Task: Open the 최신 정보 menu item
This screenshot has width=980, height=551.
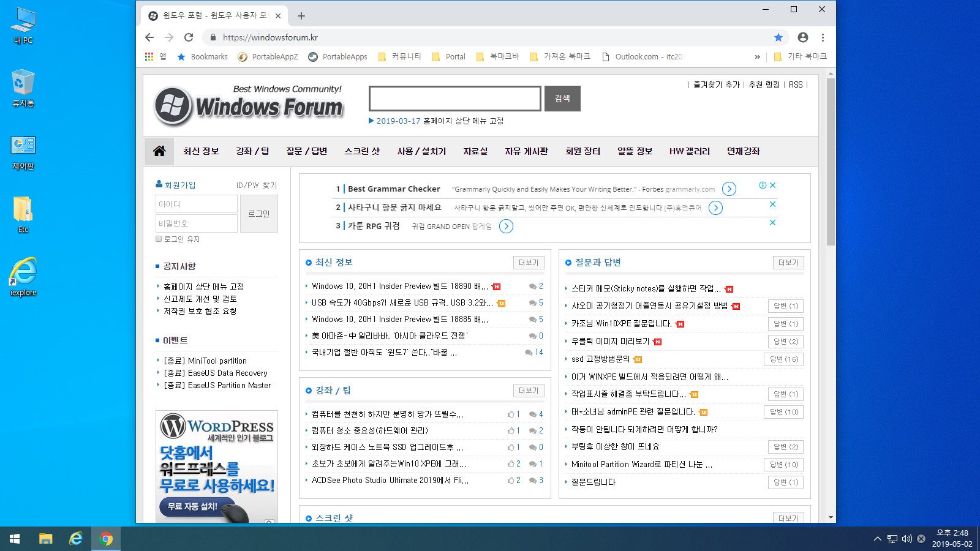Action: tap(201, 151)
